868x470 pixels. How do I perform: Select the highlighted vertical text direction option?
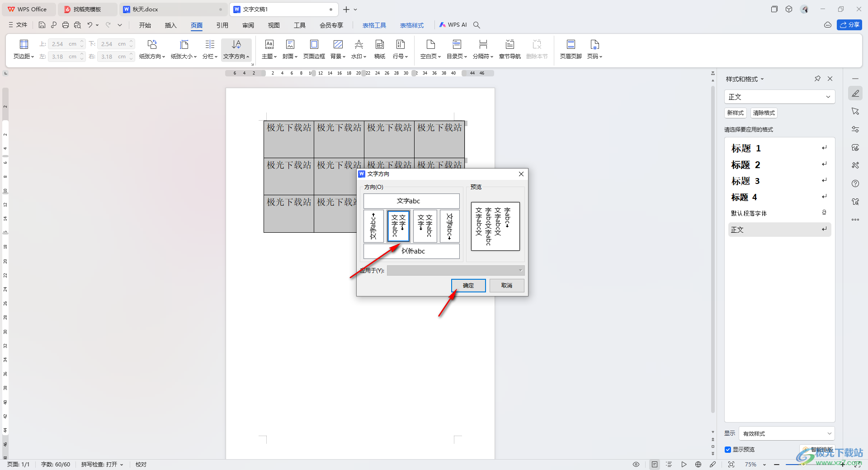(x=398, y=226)
